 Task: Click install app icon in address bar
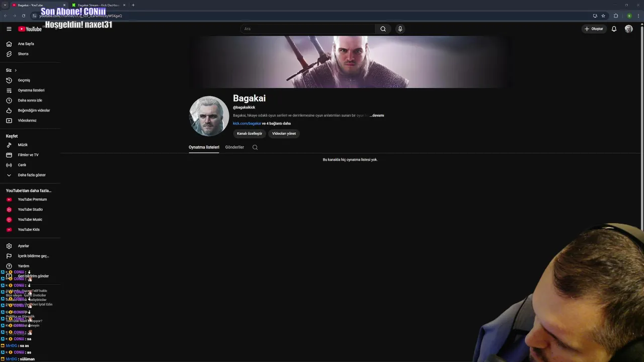point(595,16)
